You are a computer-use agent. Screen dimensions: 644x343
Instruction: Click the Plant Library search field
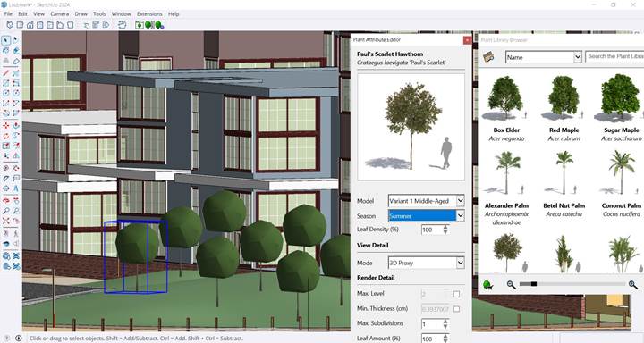coord(614,56)
